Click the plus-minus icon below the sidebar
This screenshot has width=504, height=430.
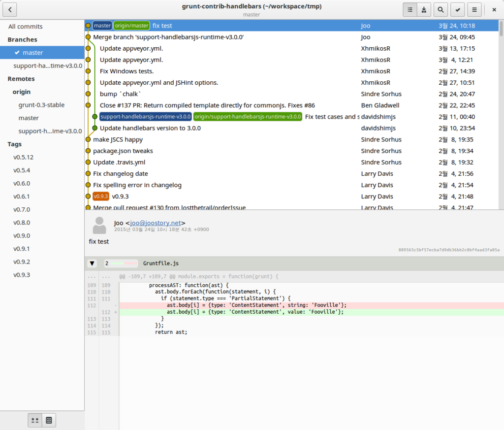[35, 420]
